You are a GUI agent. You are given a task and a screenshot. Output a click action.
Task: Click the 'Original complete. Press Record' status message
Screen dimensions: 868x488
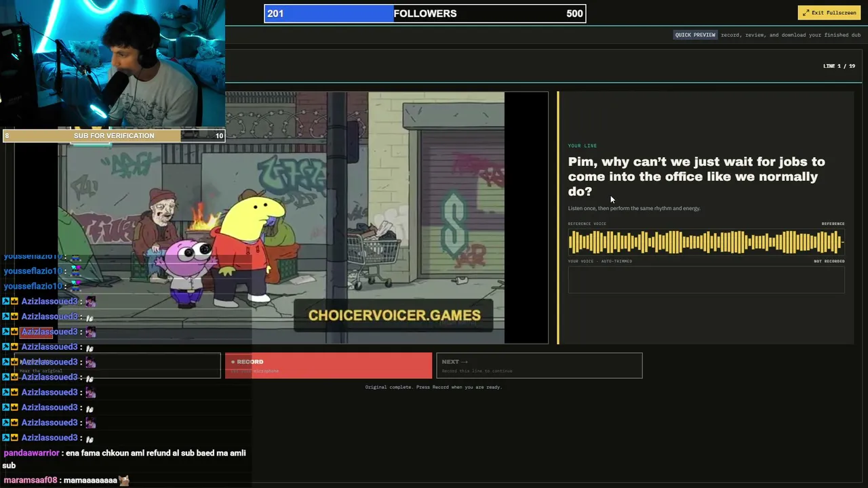click(433, 387)
